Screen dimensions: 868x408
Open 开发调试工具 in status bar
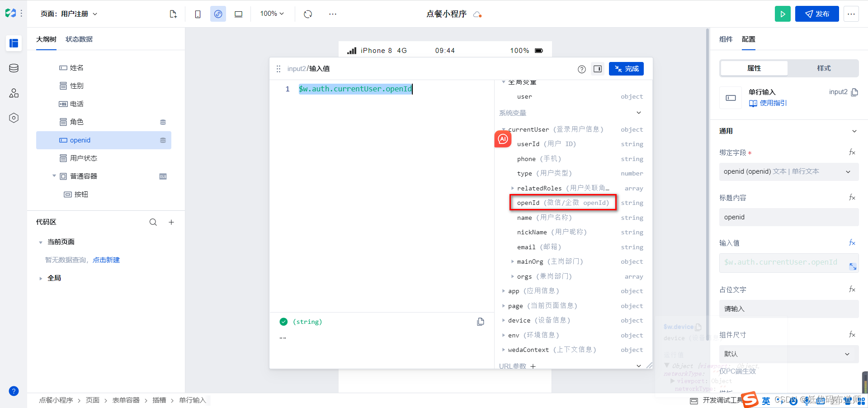click(717, 400)
